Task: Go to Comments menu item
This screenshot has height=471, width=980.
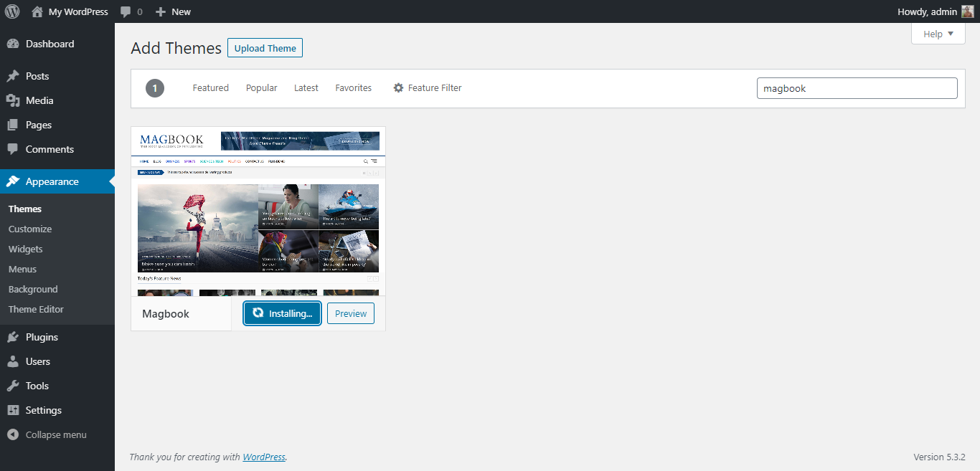Action: [x=57, y=149]
